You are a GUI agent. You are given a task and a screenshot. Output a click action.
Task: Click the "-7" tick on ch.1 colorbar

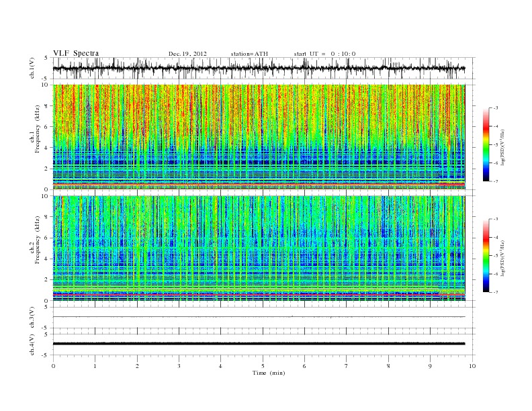coord(495,181)
